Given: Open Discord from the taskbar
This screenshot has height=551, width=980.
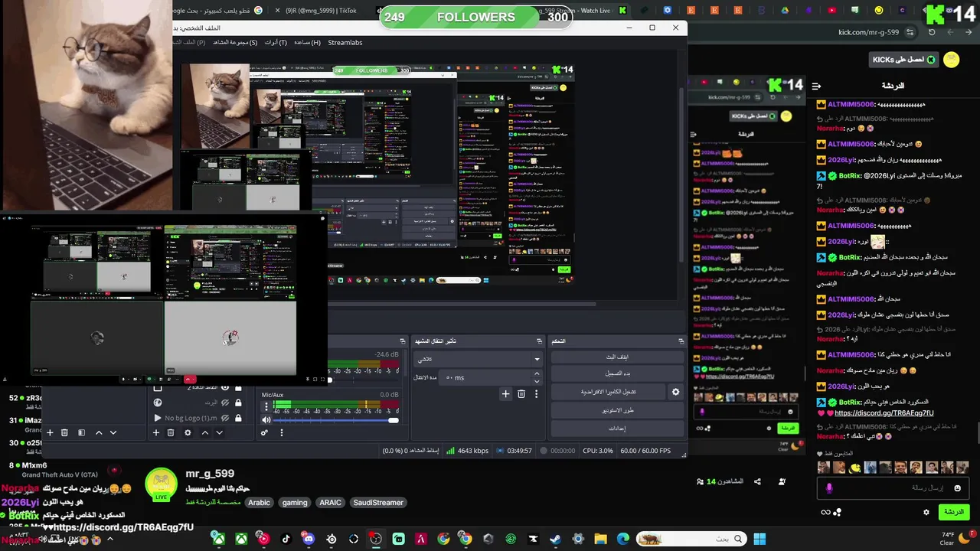Looking at the screenshot, I should tap(309, 539).
